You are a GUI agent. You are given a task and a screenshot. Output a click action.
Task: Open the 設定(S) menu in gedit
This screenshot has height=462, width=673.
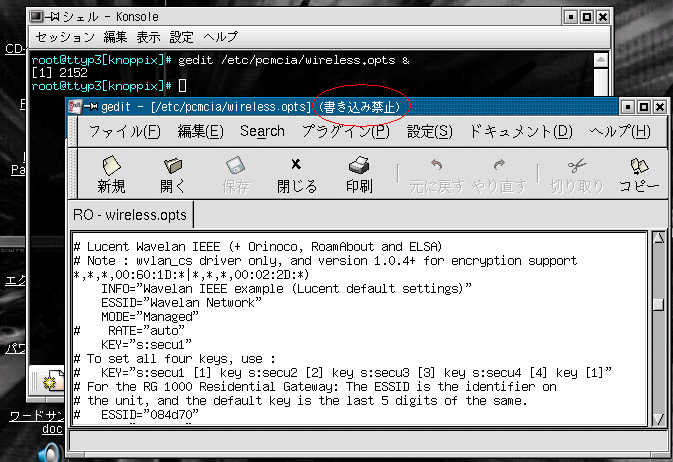[x=430, y=131]
